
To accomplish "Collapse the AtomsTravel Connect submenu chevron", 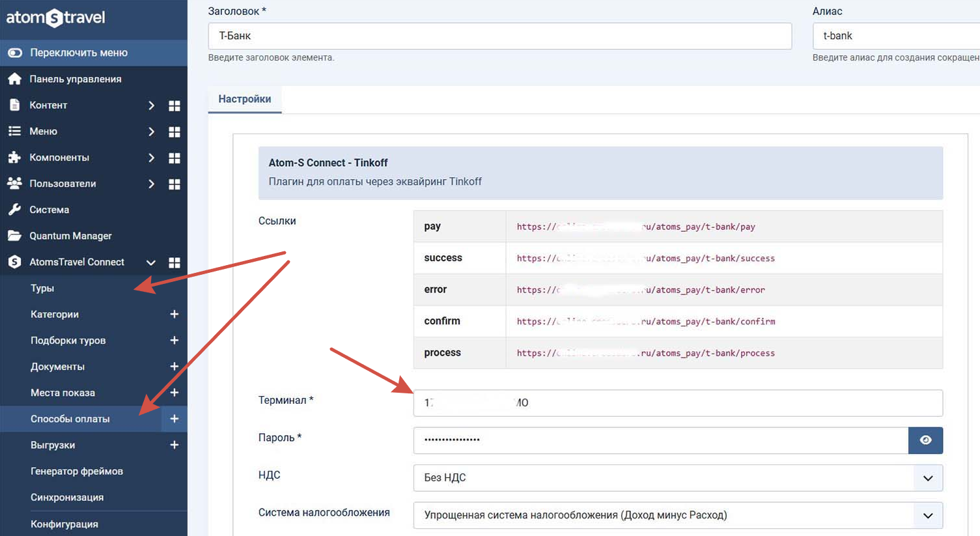I will [151, 262].
